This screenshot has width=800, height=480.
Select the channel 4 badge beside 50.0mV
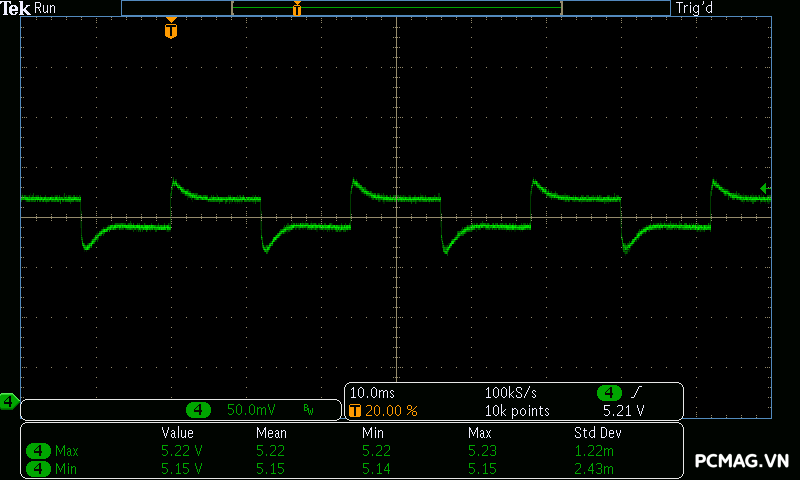click(200, 410)
